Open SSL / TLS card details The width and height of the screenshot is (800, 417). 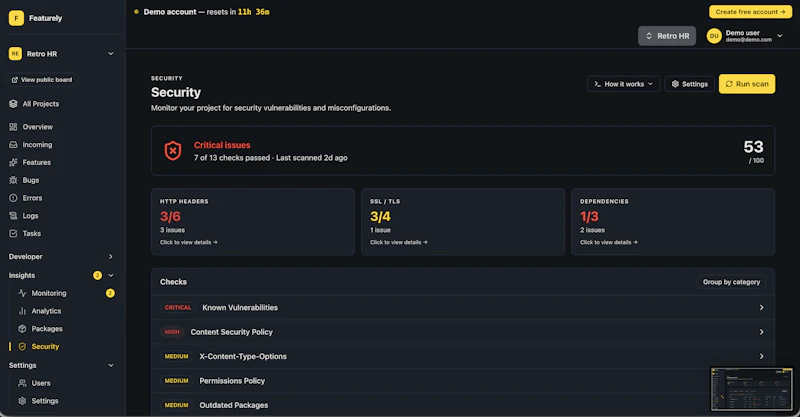point(463,222)
